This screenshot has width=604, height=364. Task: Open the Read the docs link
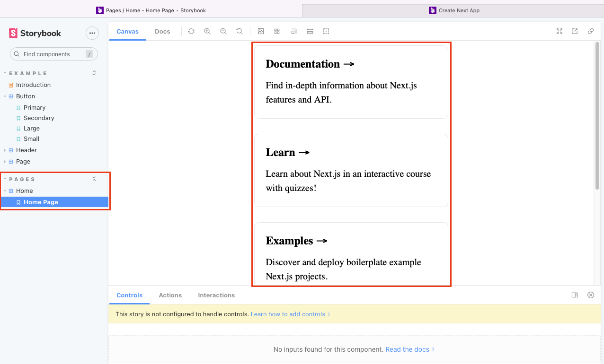pyautogui.click(x=410, y=349)
